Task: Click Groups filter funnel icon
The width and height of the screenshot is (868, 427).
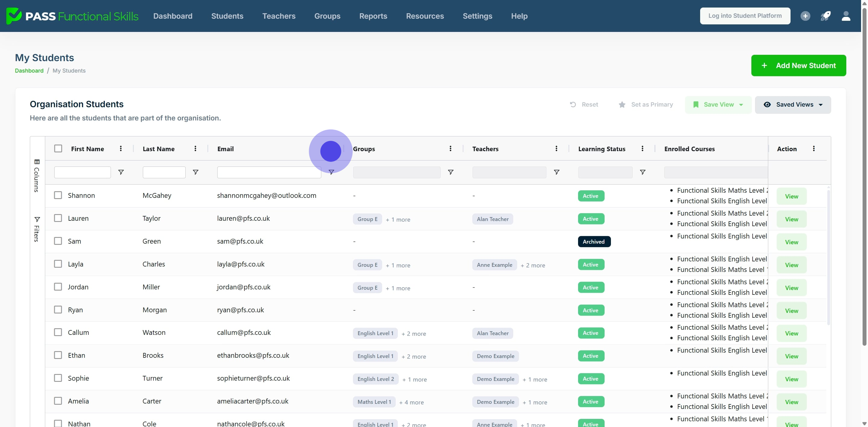Action: coord(451,172)
